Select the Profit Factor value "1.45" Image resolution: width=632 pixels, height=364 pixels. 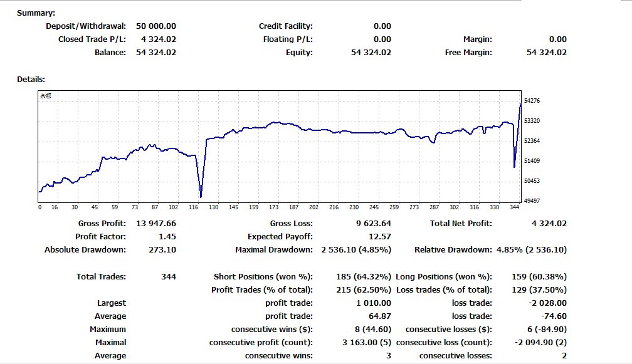click(x=167, y=237)
